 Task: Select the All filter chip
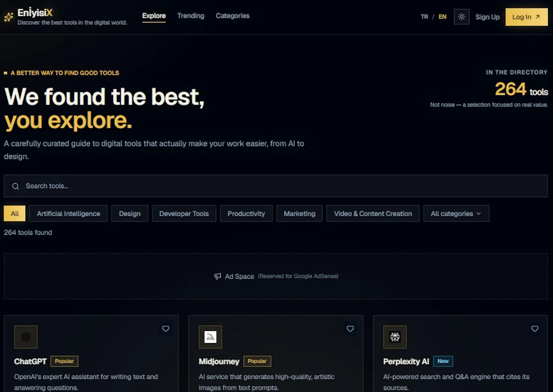pos(15,213)
